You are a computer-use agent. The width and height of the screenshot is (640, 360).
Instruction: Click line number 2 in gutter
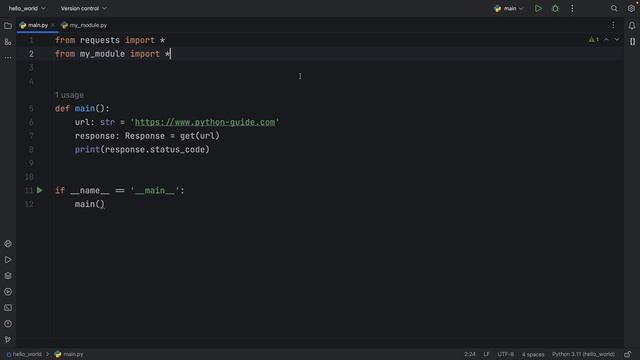[x=31, y=54]
